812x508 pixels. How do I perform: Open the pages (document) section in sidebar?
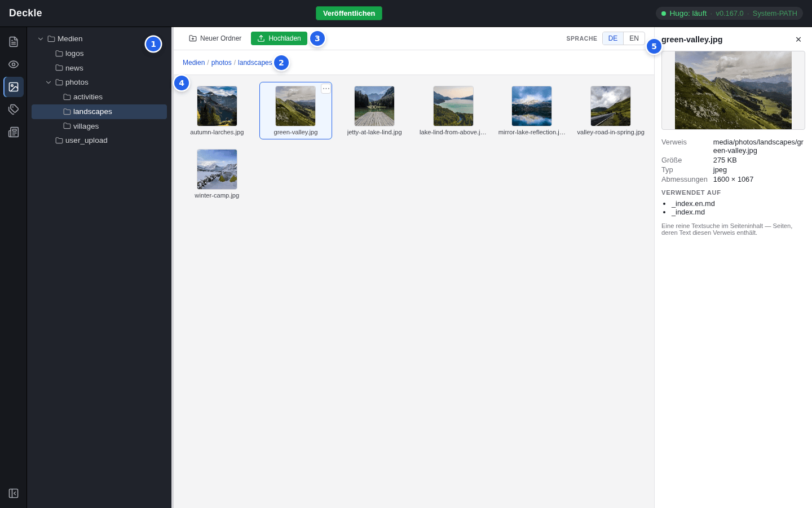[14, 42]
